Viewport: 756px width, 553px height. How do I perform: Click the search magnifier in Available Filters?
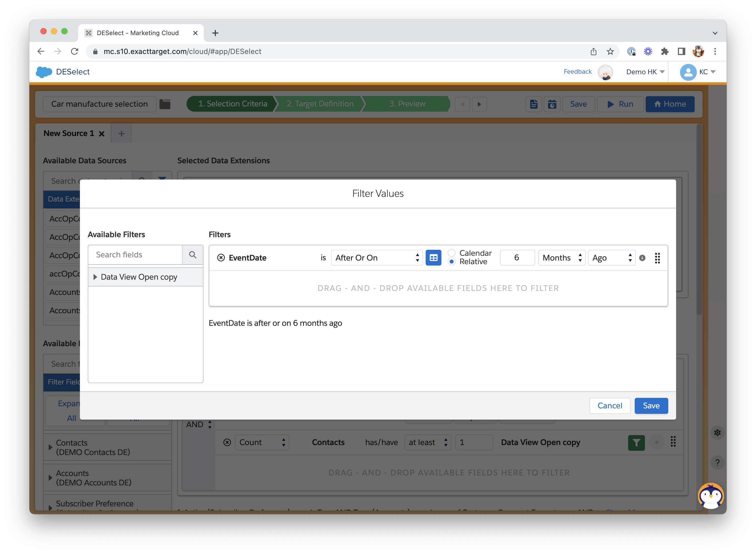point(193,255)
